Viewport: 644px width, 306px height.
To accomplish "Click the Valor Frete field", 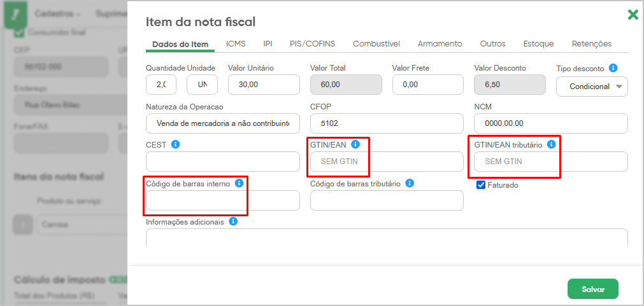I will point(428,85).
